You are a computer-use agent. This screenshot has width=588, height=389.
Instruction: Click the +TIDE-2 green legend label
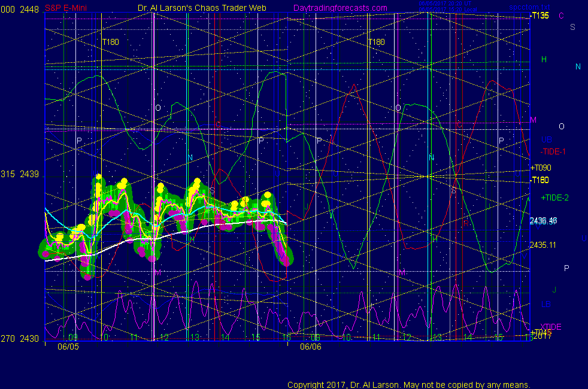click(554, 198)
